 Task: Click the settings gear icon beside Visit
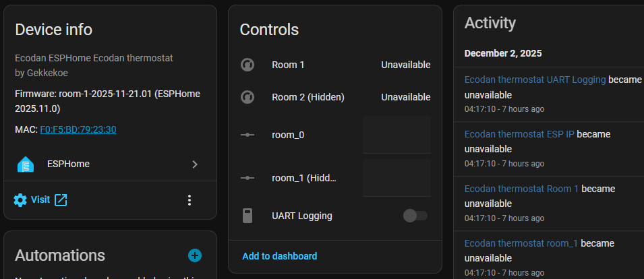click(x=20, y=199)
